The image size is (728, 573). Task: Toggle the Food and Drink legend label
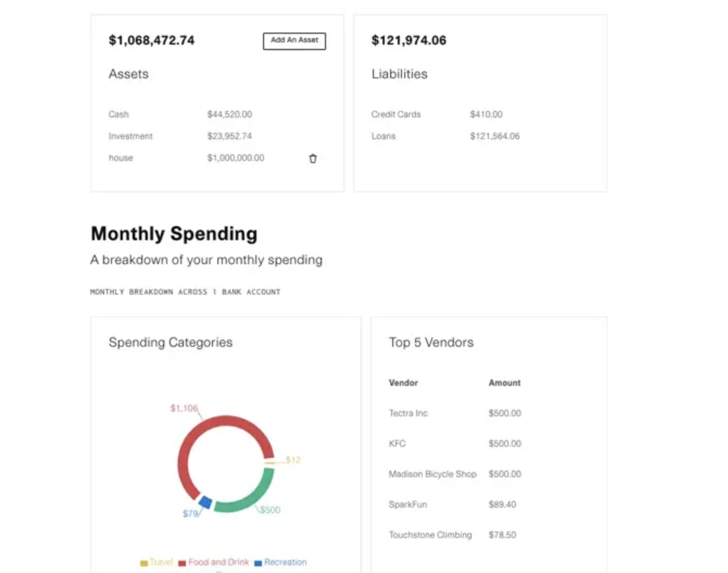[x=218, y=562]
